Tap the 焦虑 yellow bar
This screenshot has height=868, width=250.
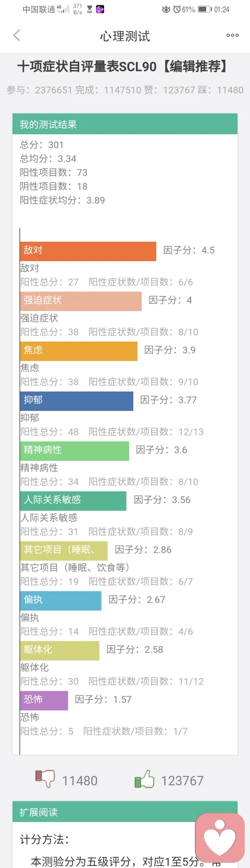point(79,351)
